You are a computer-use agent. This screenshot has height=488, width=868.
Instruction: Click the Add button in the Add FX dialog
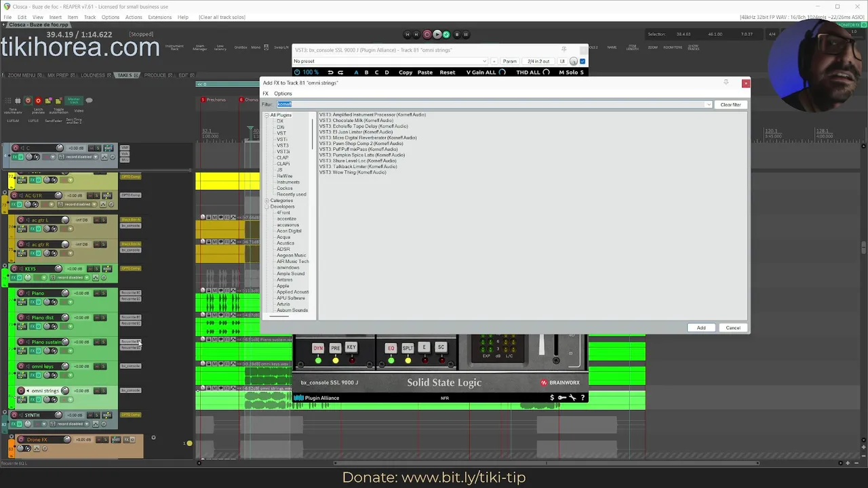click(x=701, y=328)
